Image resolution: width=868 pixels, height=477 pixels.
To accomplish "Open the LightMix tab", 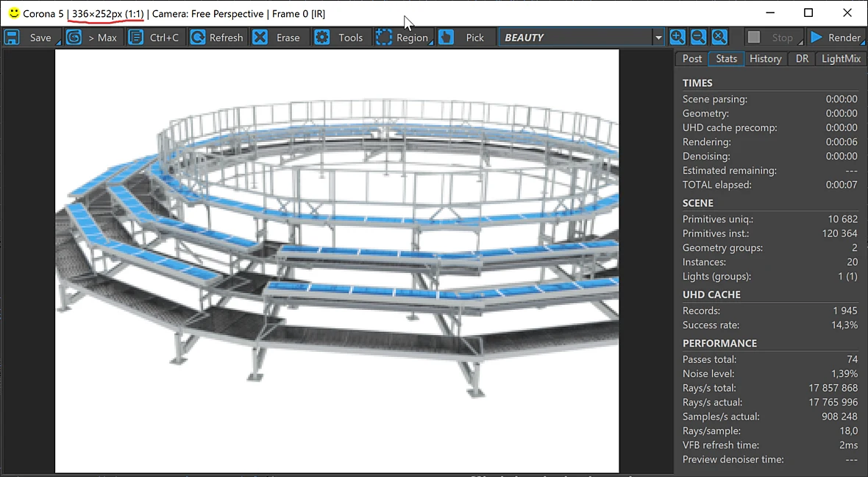I will 841,59.
